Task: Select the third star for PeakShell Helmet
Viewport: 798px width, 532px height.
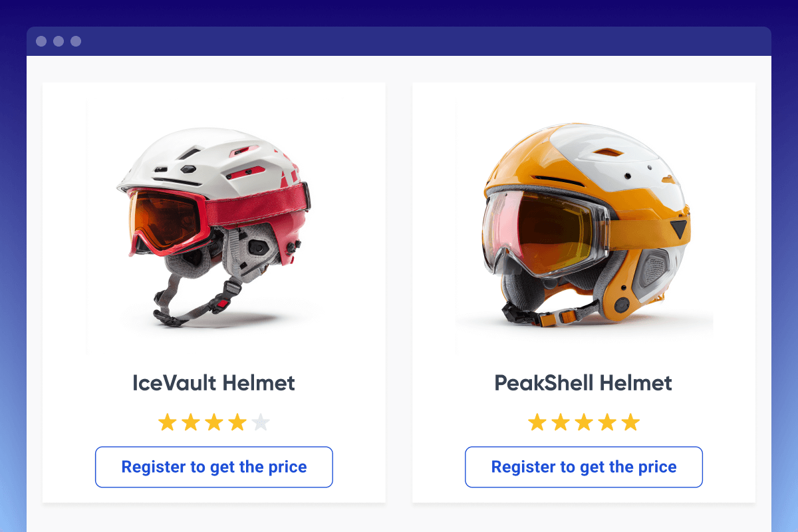Action: point(584,422)
